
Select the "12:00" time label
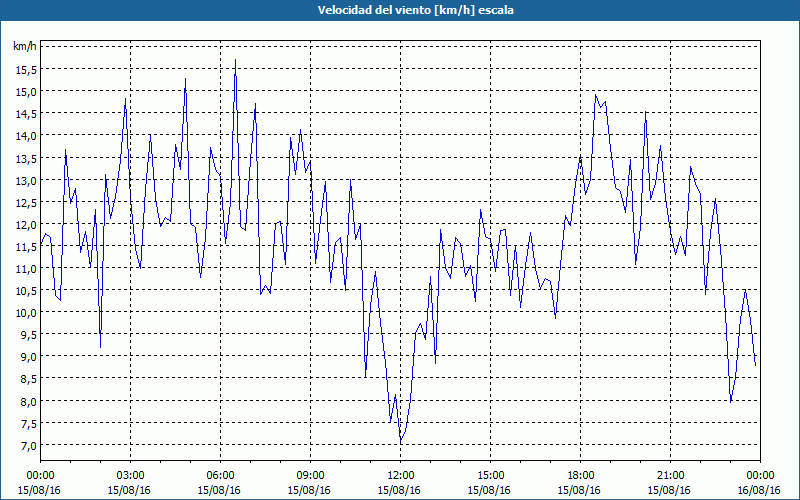pyautogui.click(x=400, y=476)
